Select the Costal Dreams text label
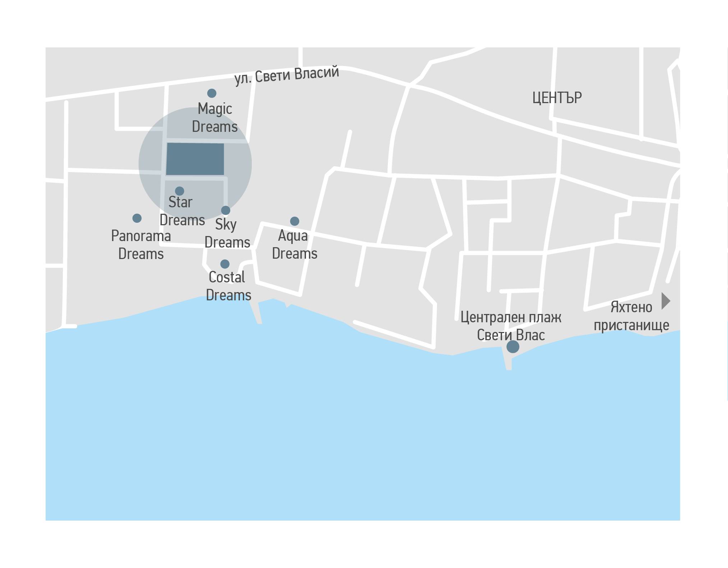Image resolution: width=728 pixels, height=568 pixels. tap(228, 286)
